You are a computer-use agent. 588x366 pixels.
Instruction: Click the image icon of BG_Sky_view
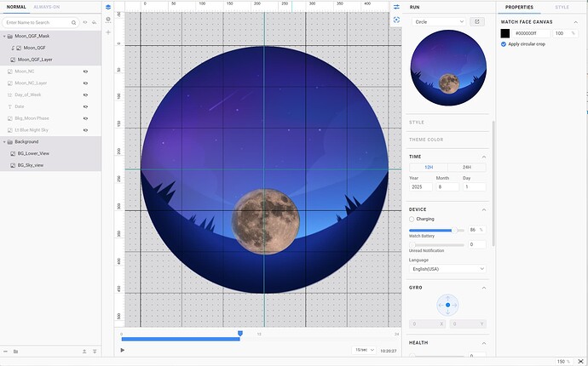[13, 165]
